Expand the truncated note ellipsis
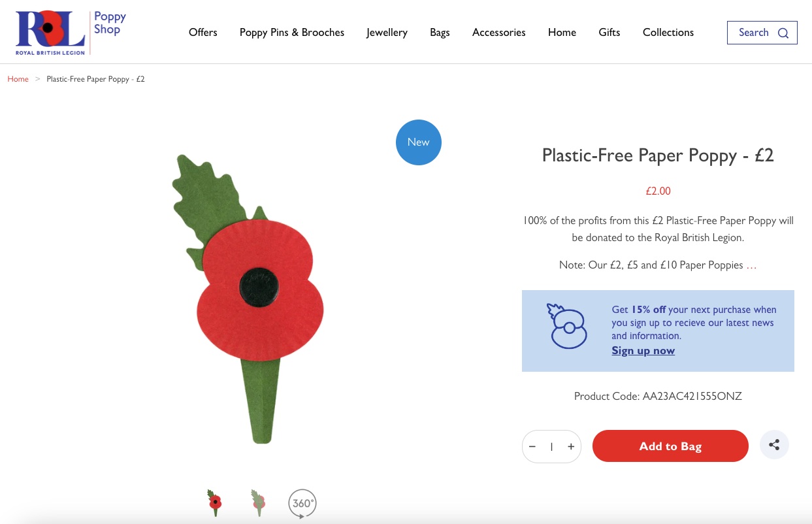The height and width of the screenshot is (524, 812). click(x=751, y=265)
